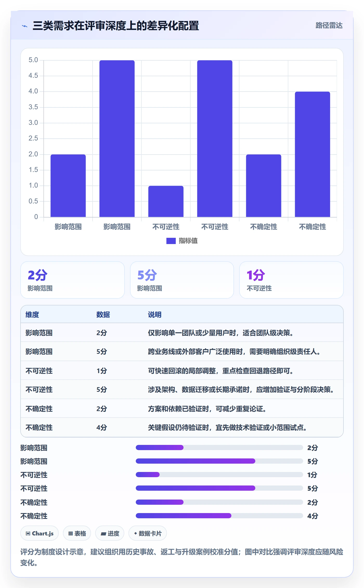The width and height of the screenshot is (364, 588).
Task: Click the 不确定性 progress bar showing 2分
Action: click(219, 502)
